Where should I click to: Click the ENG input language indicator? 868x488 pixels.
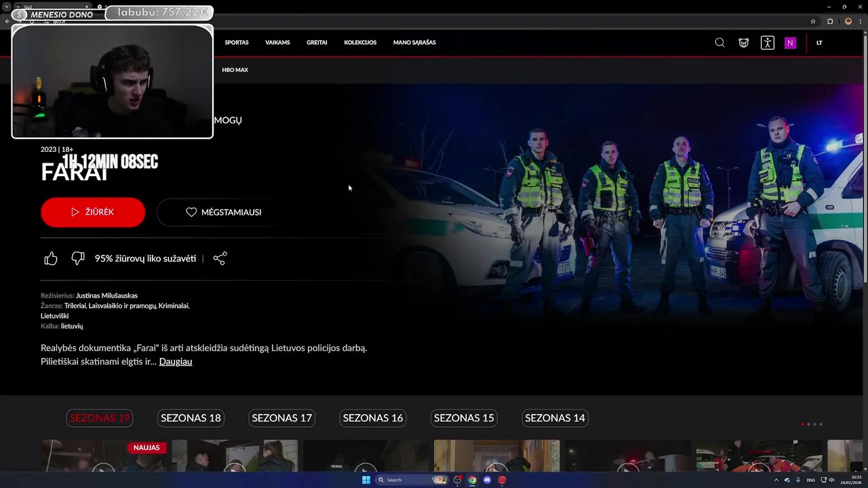tap(811, 480)
